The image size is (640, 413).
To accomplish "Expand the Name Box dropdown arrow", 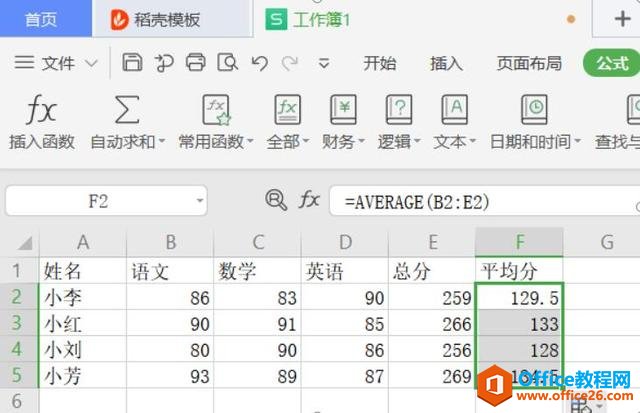I will 199,201.
